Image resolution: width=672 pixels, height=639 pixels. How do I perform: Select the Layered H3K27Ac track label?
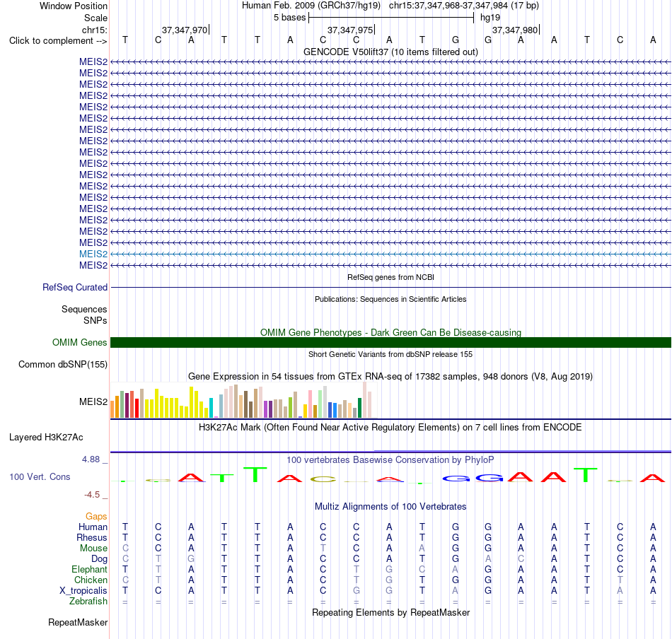click(46, 438)
